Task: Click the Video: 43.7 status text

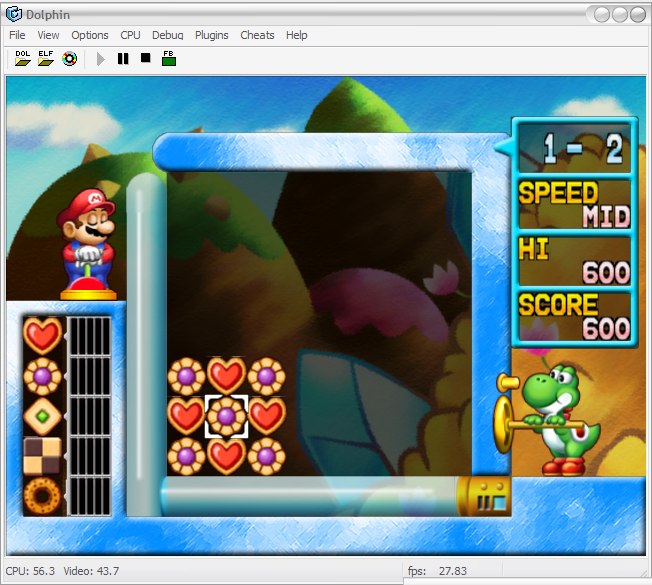Action: (91, 571)
